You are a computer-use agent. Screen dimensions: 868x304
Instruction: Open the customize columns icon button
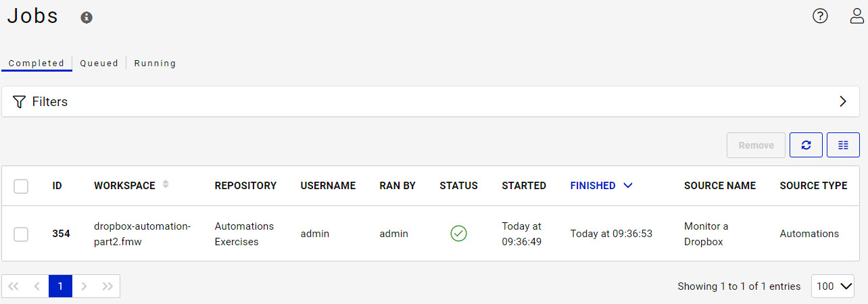pyautogui.click(x=843, y=145)
